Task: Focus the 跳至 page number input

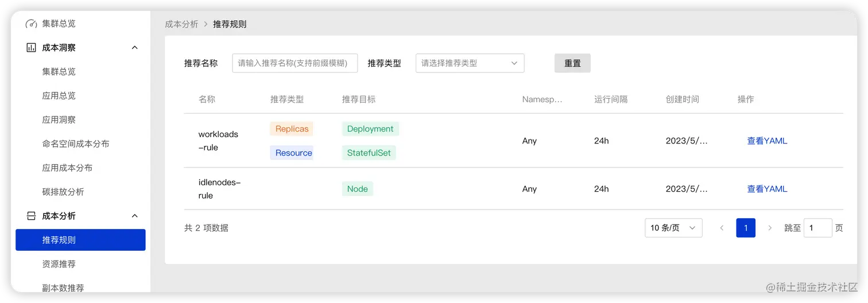Action: tap(818, 228)
